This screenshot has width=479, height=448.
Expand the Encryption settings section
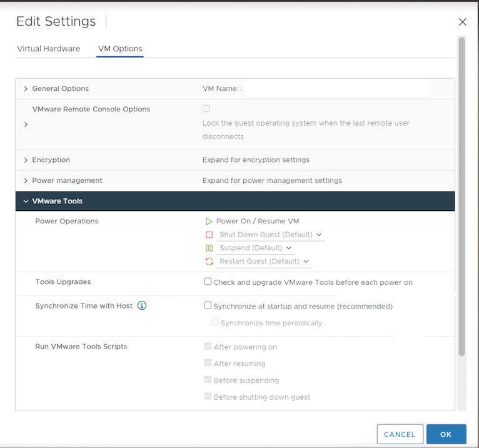(26, 160)
